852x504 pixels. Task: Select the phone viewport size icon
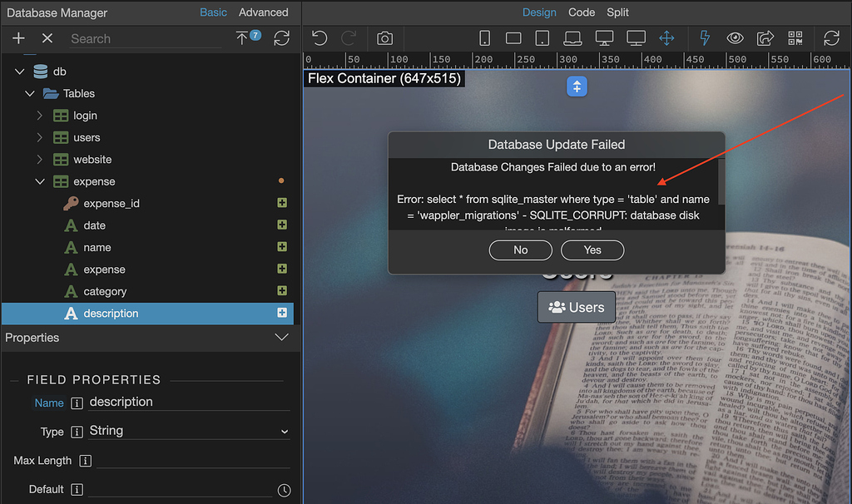(x=485, y=38)
